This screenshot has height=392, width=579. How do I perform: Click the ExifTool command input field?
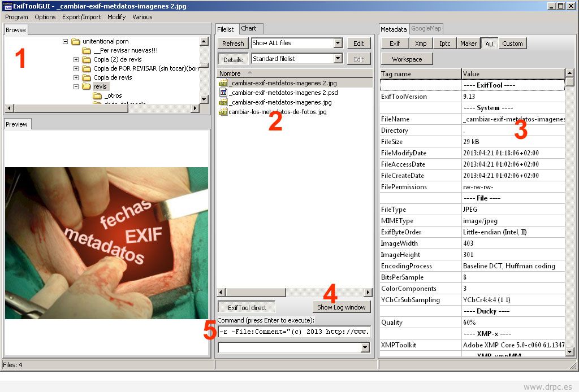tap(294, 332)
